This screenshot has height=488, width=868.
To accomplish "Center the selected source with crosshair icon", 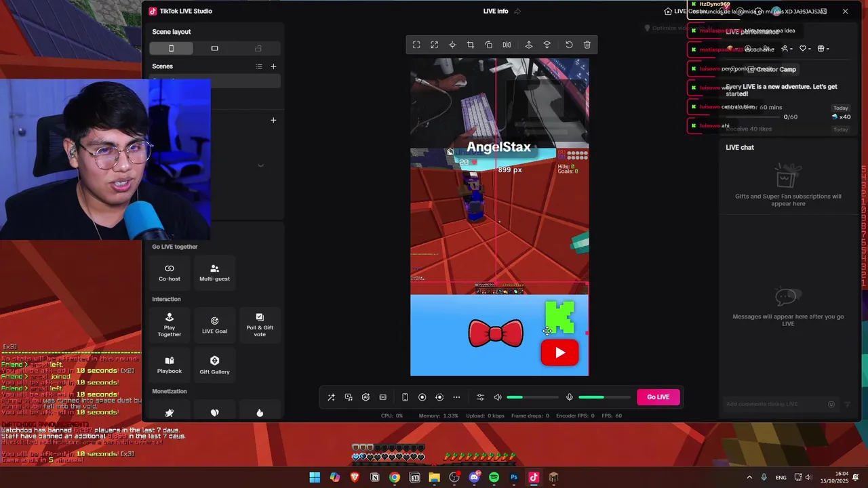I will [x=452, y=45].
